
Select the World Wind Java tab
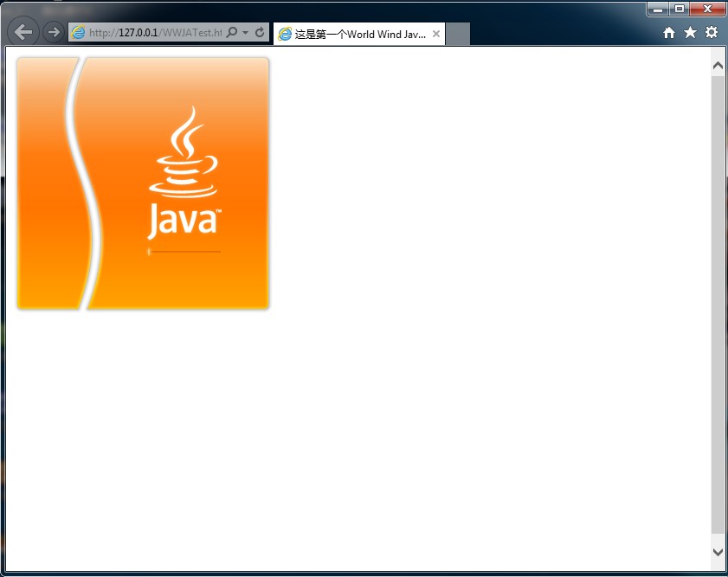(x=359, y=34)
